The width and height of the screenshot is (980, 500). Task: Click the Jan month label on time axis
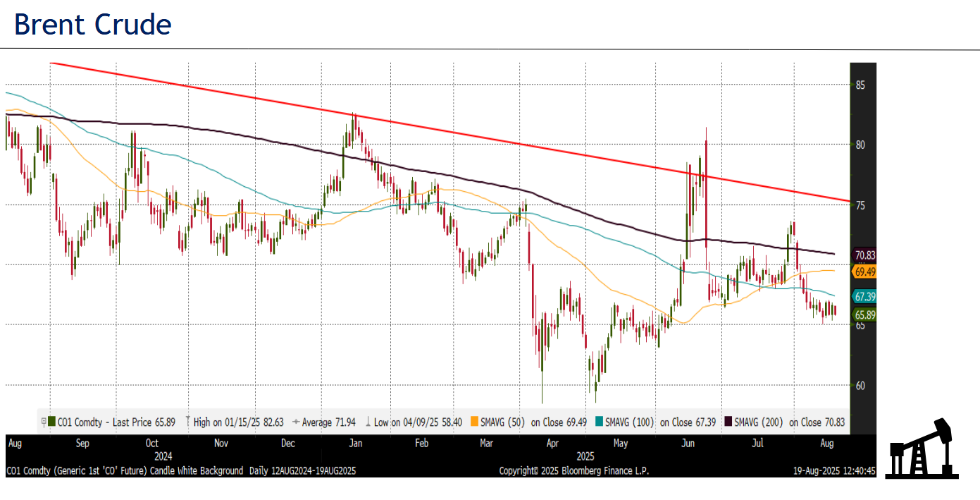click(356, 444)
